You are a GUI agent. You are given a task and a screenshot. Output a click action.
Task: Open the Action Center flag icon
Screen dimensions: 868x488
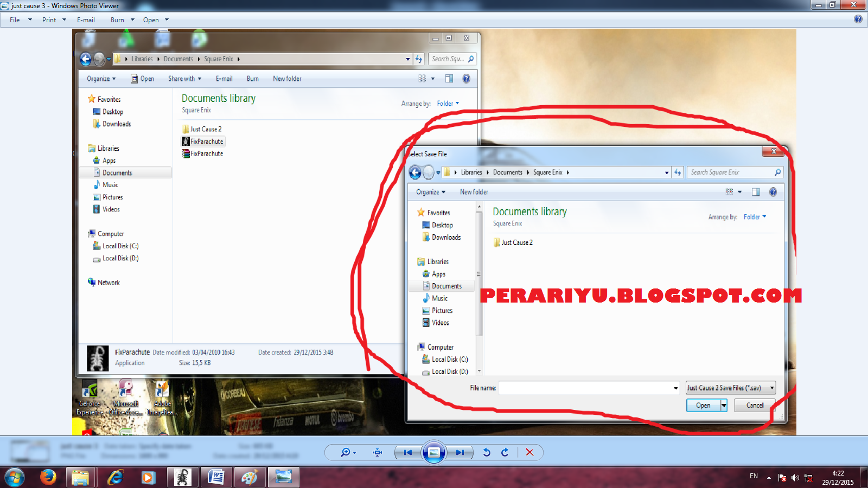coord(782,477)
